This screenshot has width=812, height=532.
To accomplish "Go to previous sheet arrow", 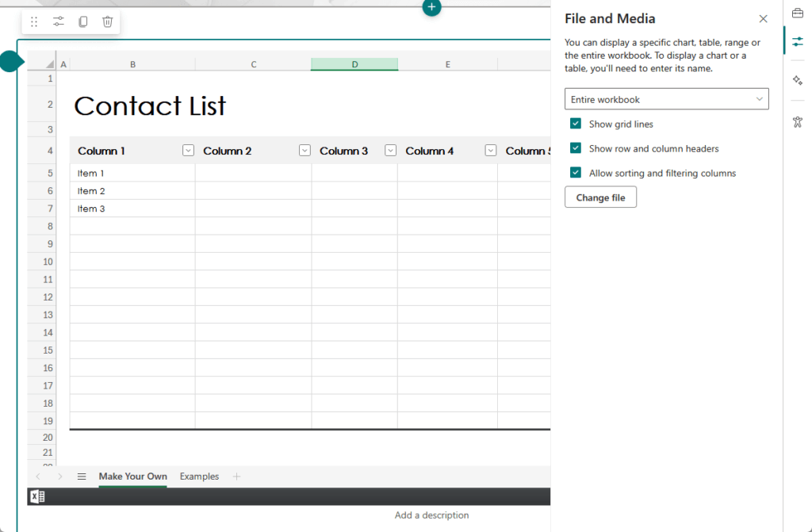I will tap(38, 477).
